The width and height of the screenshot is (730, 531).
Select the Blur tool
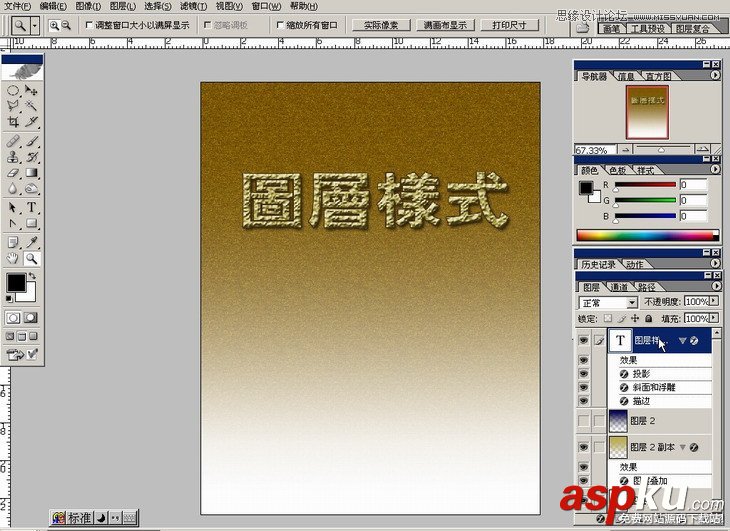(13, 189)
